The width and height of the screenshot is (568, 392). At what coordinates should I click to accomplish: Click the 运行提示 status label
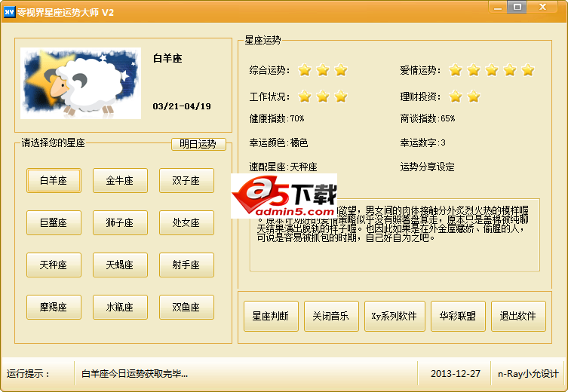click(28, 374)
